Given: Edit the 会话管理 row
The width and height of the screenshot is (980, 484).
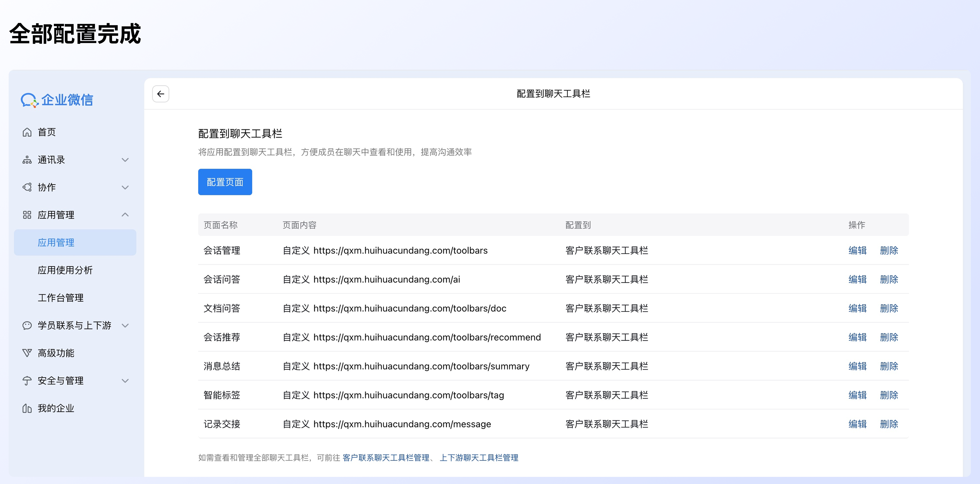Looking at the screenshot, I should pyautogui.click(x=857, y=251).
